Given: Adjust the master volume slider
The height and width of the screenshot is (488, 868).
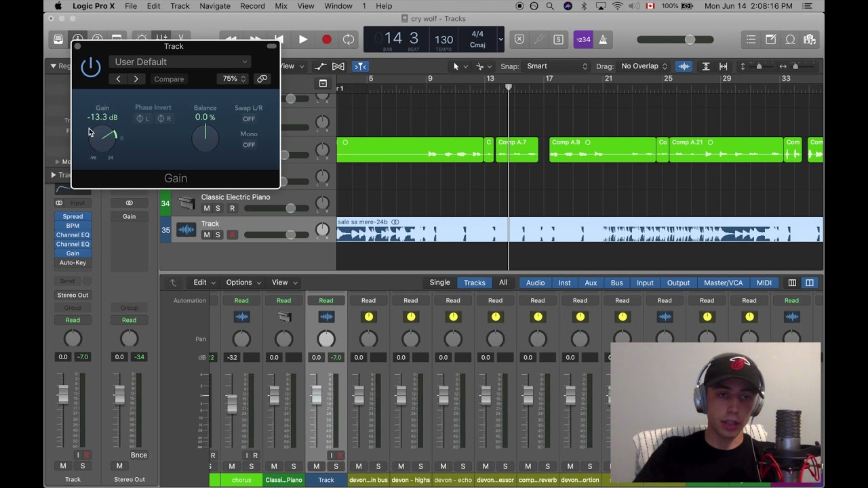Looking at the screenshot, I should [675, 39].
